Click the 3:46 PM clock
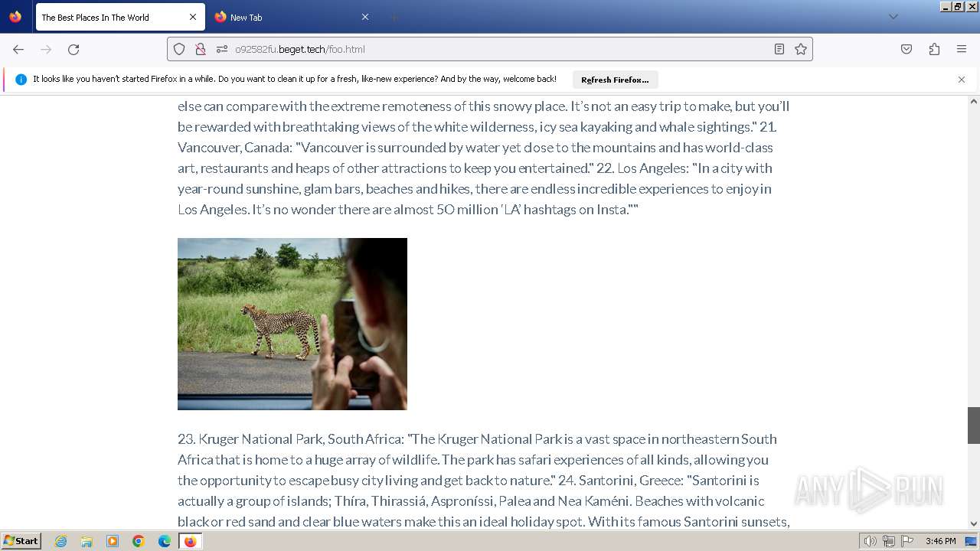 [x=940, y=541]
